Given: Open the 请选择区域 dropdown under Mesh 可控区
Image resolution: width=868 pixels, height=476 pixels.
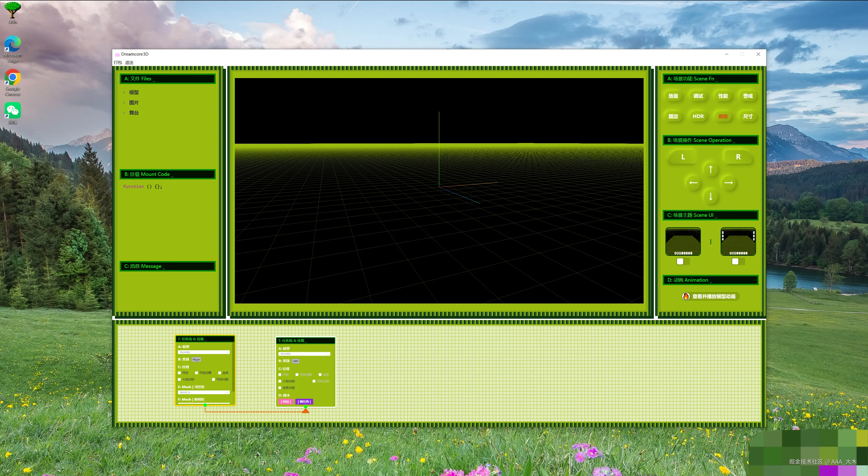Looking at the screenshot, I should [203, 392].
